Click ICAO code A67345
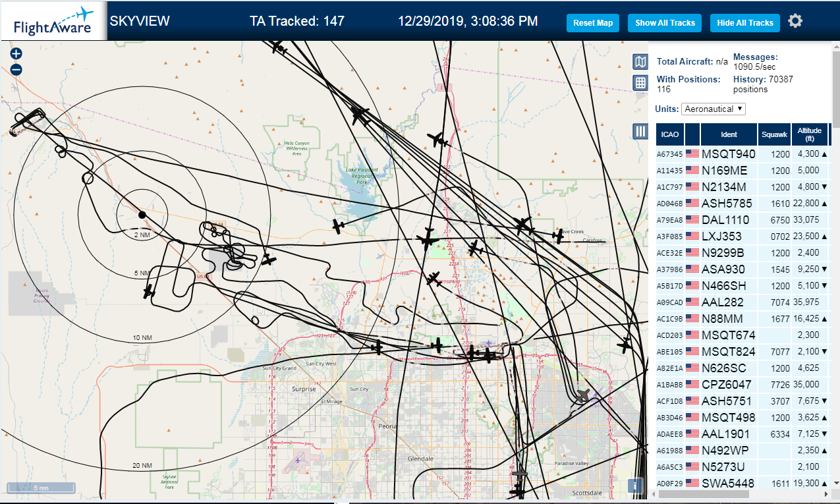 tap(669, 154)
